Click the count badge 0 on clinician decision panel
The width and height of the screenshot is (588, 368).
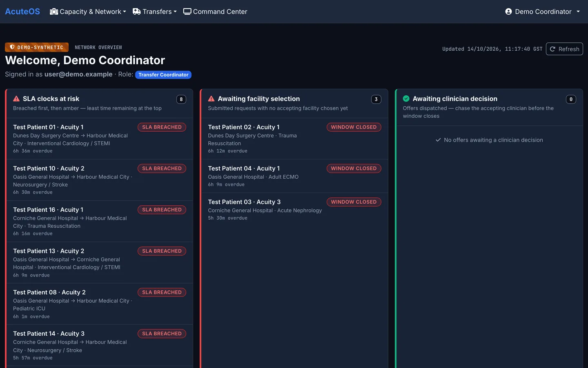coord(571,99)
